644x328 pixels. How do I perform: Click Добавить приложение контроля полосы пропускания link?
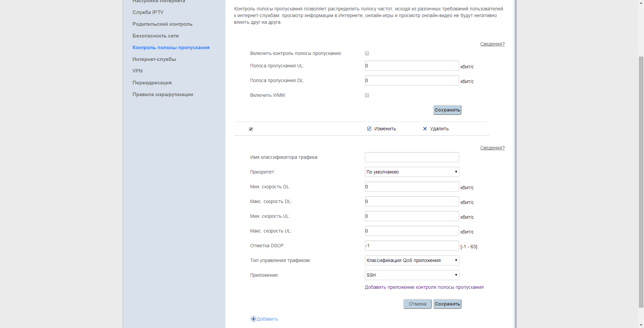click(x=424, y=287)
